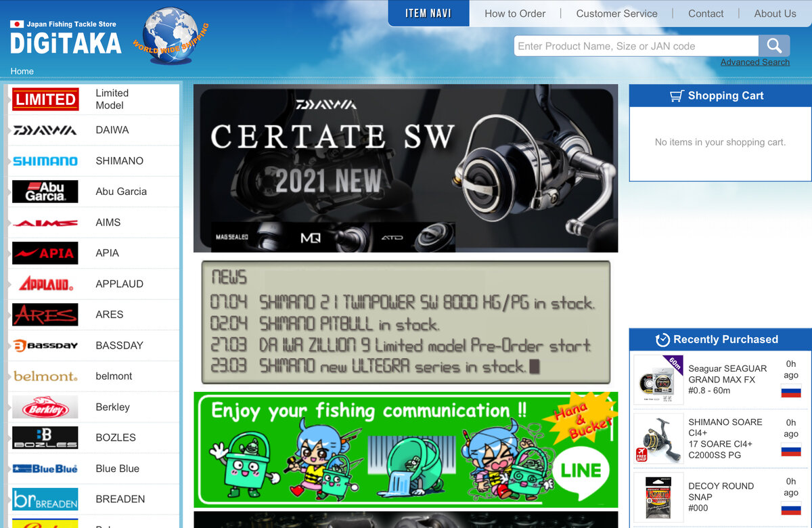Image resolution: width=812 pixels, height=528 pixels.
Task: Click the APIA brand logo
Action: tap(45, 253)
